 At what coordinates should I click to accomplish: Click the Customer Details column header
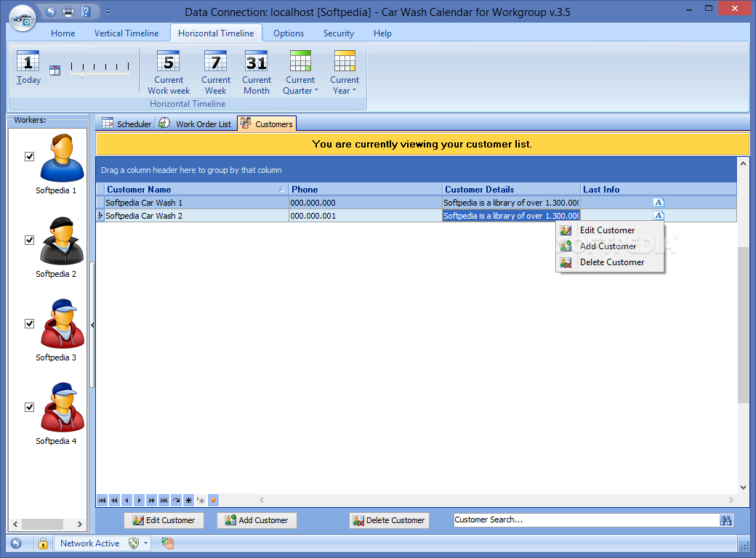[x=511, y=190]
